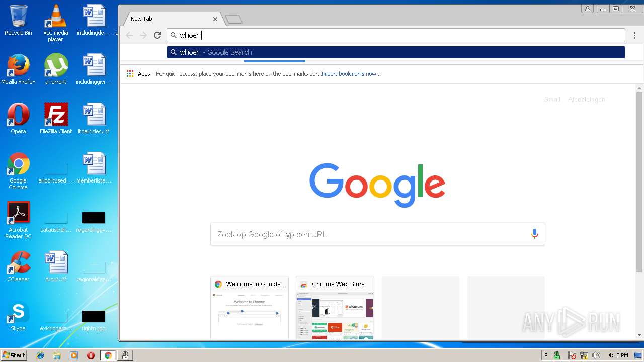
Task: Select the New Tab tab
Action: pyautogui.click(x=171, y=19)
